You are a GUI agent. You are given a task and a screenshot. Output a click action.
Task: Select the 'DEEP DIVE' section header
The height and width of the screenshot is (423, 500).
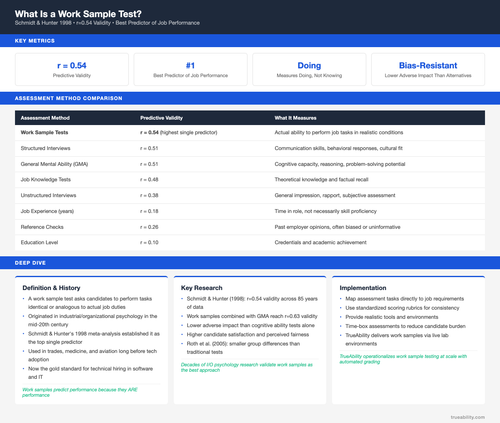tap(30, 263)
